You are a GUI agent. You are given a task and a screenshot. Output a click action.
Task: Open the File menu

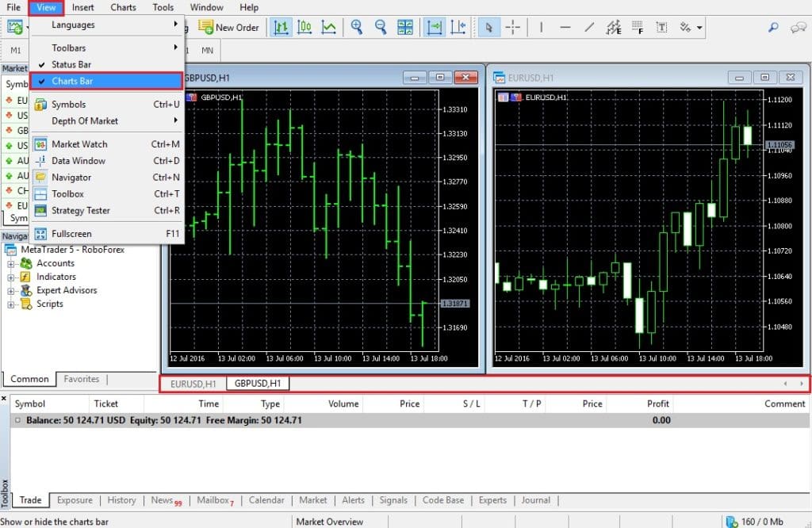13,7
